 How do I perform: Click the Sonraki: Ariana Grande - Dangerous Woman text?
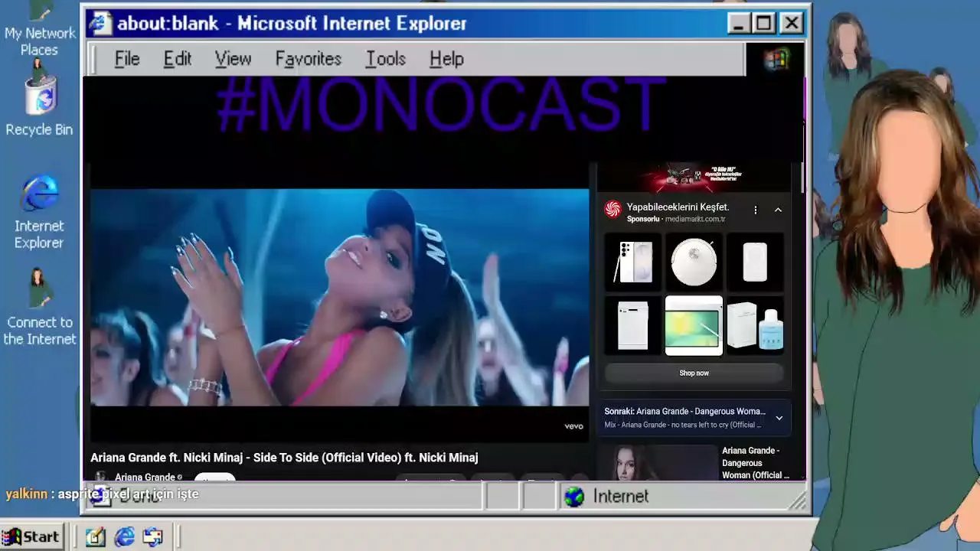click(x=685, y=412)
